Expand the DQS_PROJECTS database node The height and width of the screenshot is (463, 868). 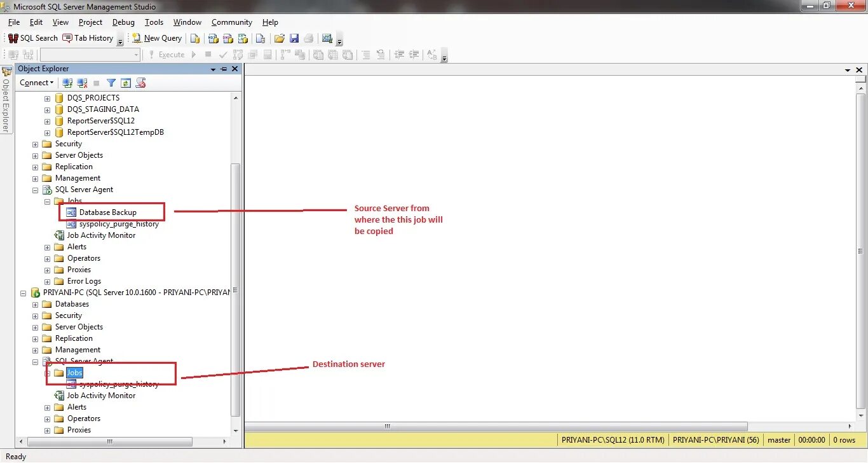click(x=47, y=99)
